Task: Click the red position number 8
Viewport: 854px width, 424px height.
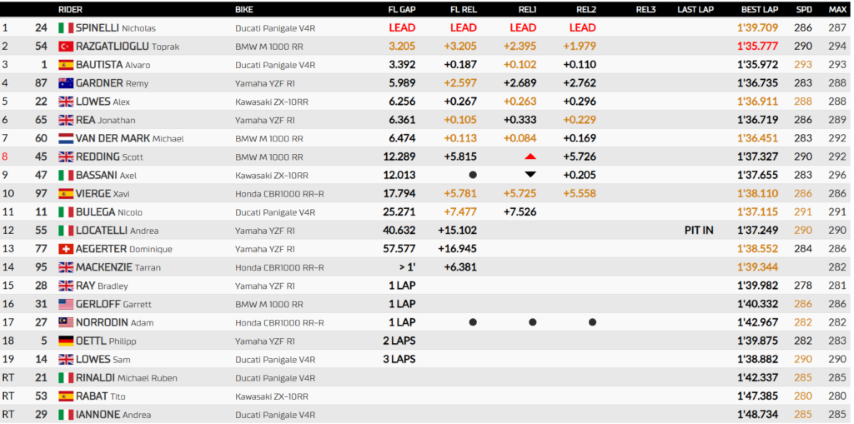Action: pos(5,157)
